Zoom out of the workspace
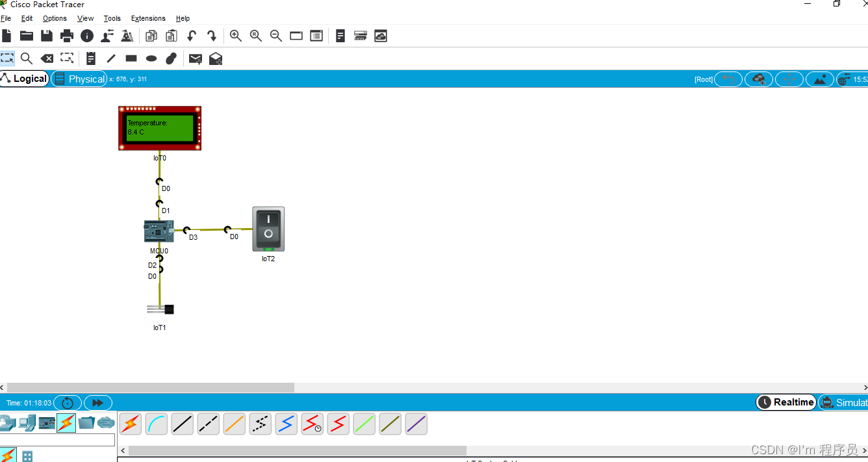Viewport: 868px width, 462px height. pyautogui.click(x=276, y=36)
